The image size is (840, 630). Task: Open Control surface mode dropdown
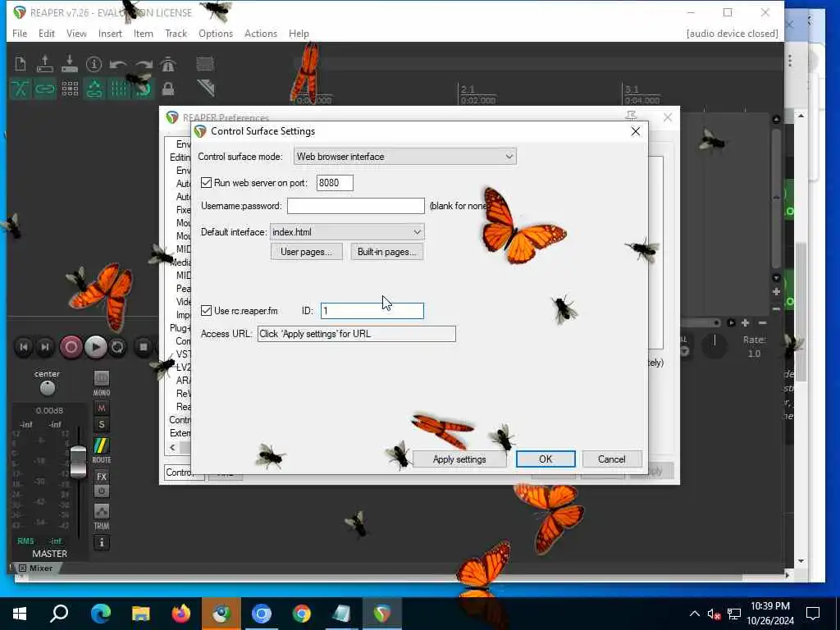click(x=405, y=157)
